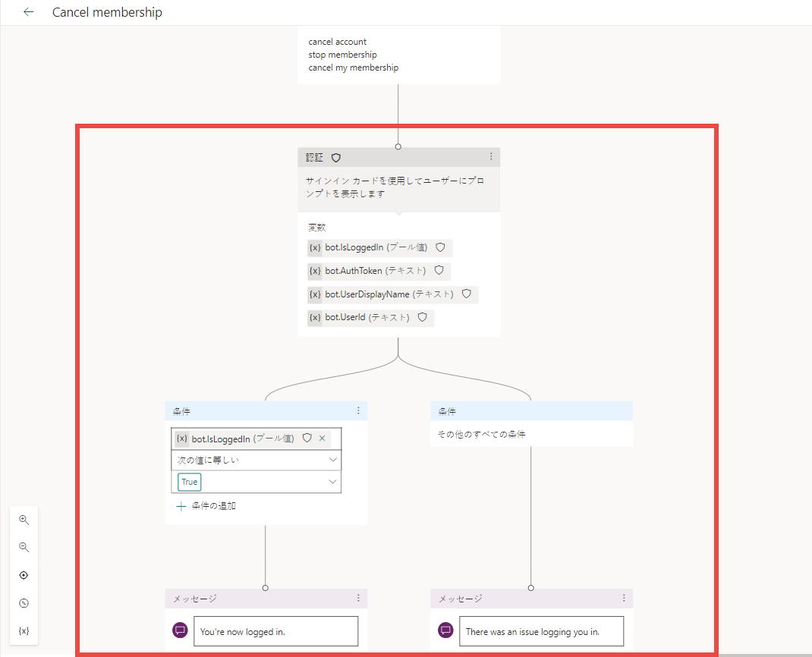The width and height of the screenshot is (812, 657).
Task: Click the 変数 label in authentication node
Action: tap(317, 228)
